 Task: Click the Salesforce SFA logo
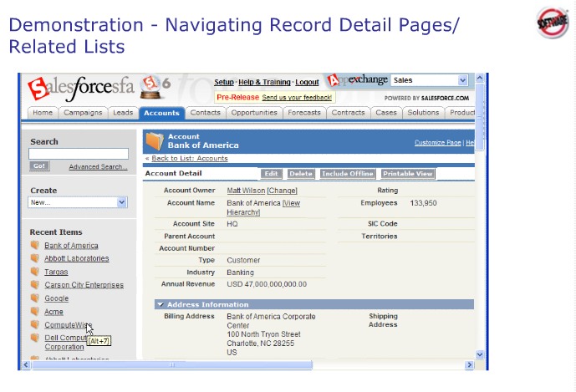(x=80, y=87)
